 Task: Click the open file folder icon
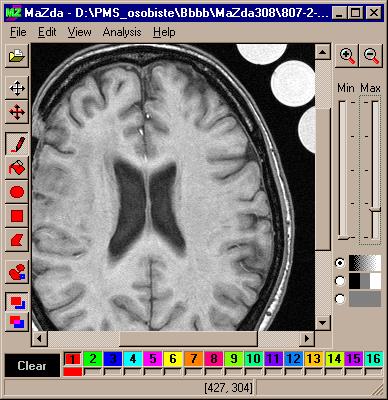tap(17, 56)
